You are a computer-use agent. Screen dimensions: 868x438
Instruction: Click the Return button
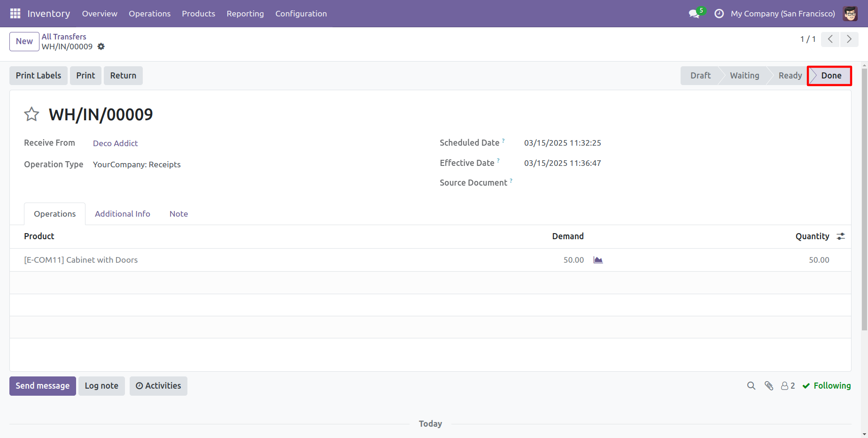(123, 76)
